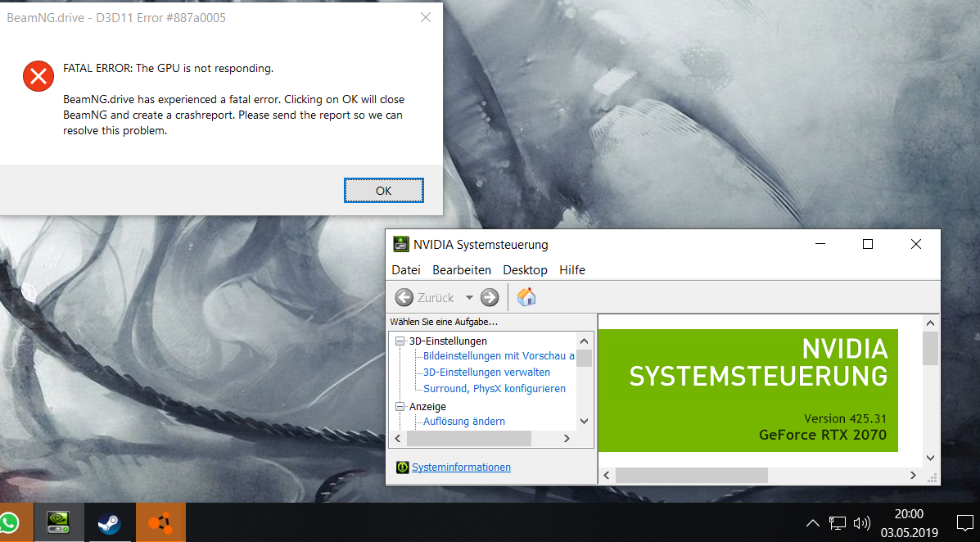This screenshot has height=542, width=980.
Task: Click the red error icon in dialog
Action: pos(38,76)
